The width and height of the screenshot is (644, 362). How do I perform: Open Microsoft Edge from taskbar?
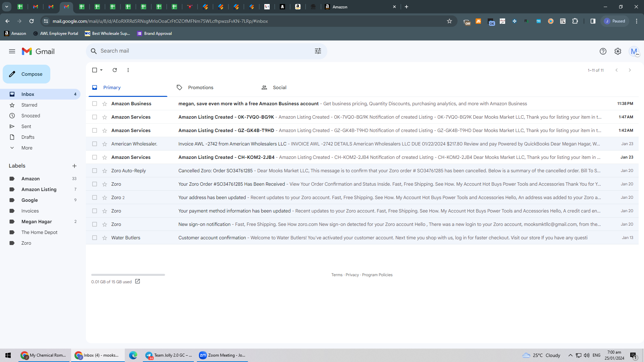point(133,355)
